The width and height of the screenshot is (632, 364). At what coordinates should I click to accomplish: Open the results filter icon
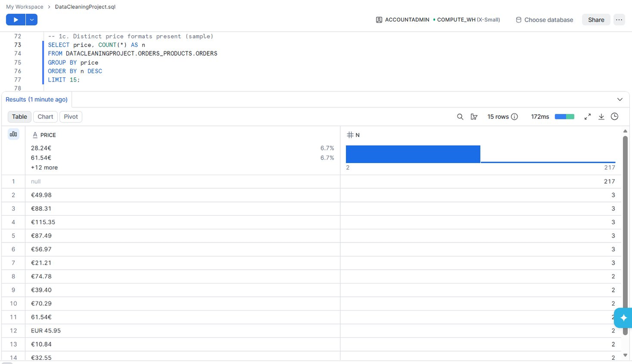[473, 117]
